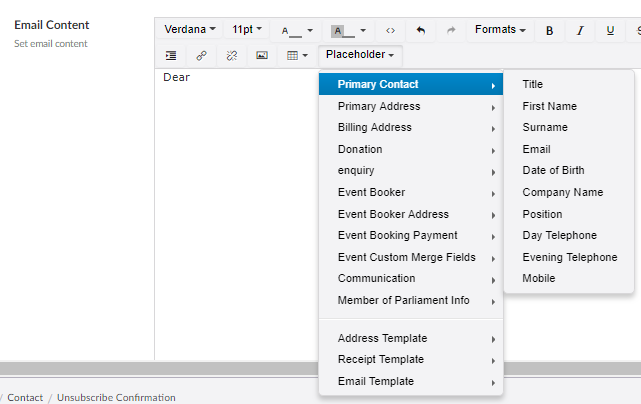The image size is (641, 404).
Task: Click the Placeholder toolbar button
Action: coord(363,55)
